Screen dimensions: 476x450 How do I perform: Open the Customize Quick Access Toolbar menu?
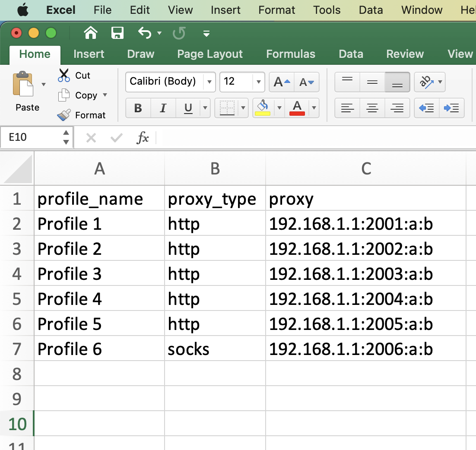click(206, 33)
